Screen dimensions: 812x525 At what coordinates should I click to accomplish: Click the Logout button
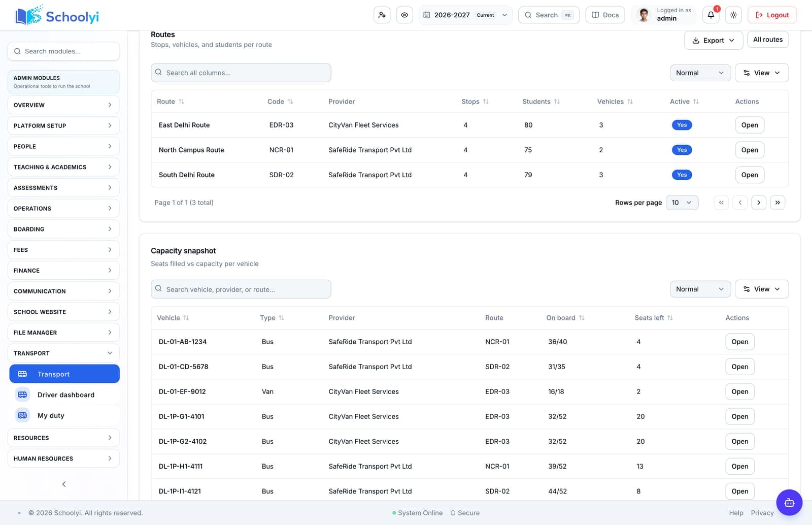click(772, 15)
